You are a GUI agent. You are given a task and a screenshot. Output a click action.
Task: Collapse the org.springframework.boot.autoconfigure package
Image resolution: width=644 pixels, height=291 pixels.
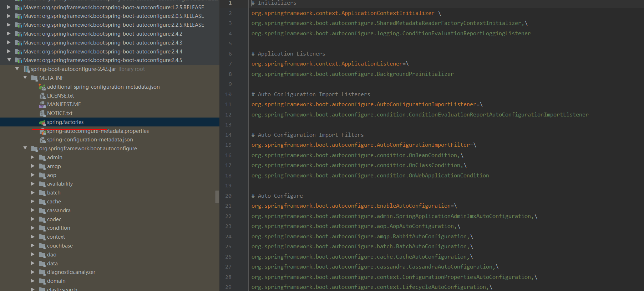point(25,148)
